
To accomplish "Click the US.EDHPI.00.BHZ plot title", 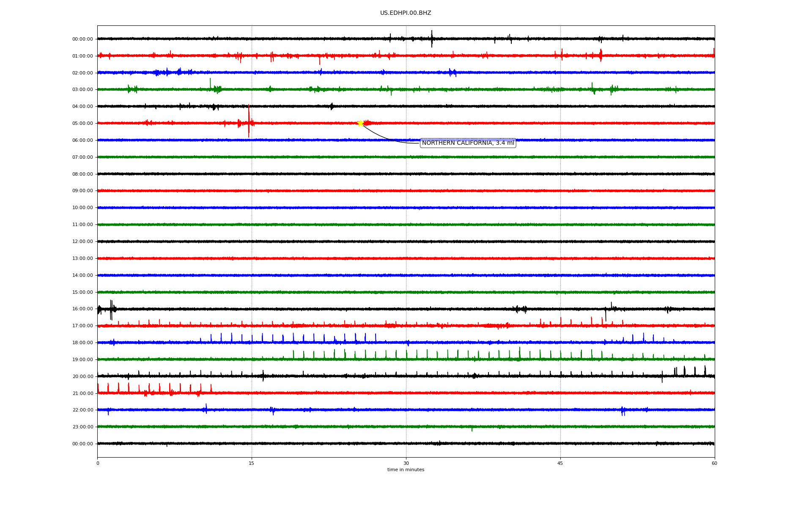I will coord(406,13).
